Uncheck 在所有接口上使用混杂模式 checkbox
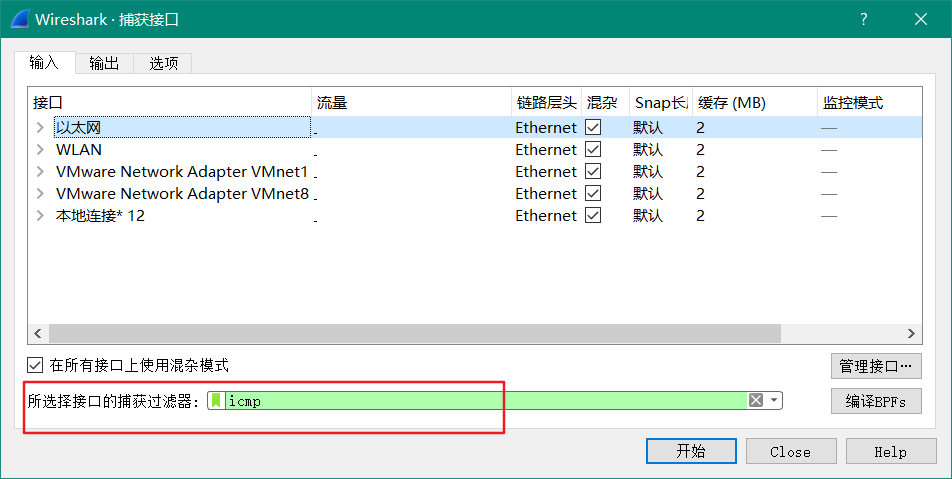Screen dimensions: 952x479 click(x=35, y=365)
